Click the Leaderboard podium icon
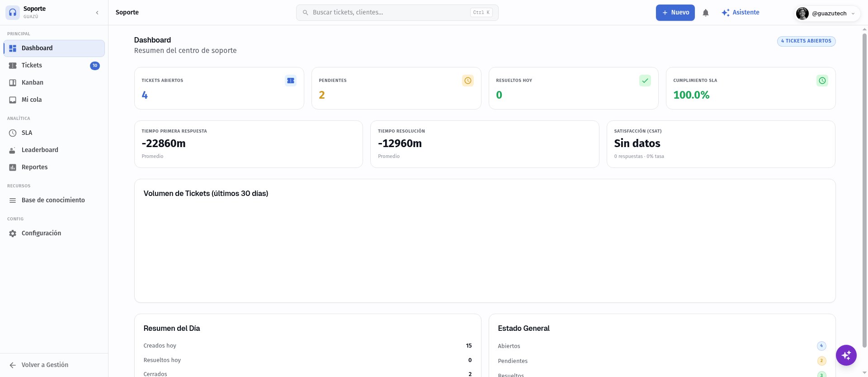The height and width of the screenshot is (377, 868). pos(13,150)
